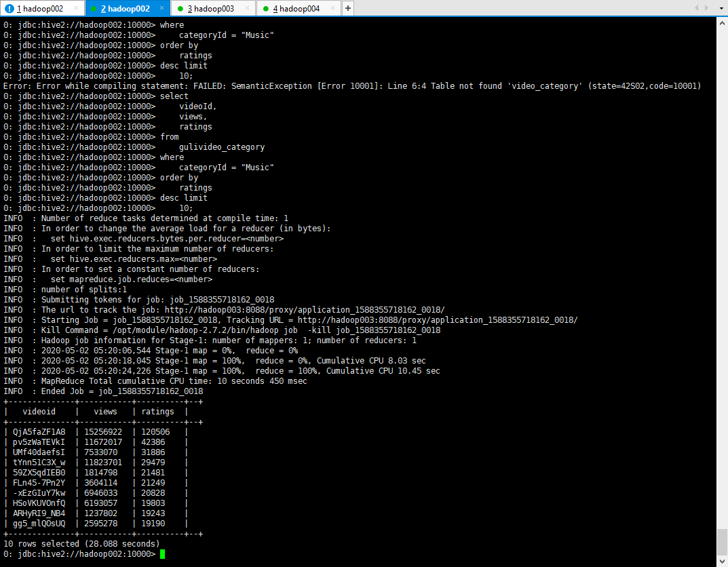
Task: Close the 1 hadoop002 tab
Action: pos(76,8)
